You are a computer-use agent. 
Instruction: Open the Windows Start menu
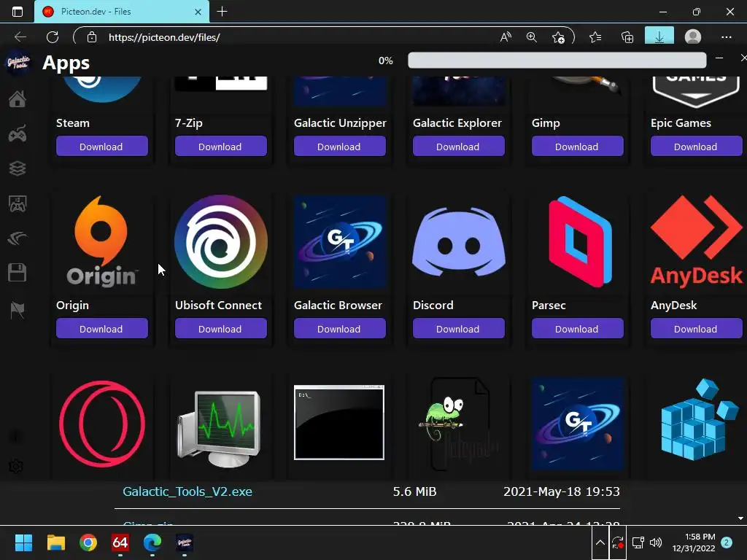click(x=23, y=542)
